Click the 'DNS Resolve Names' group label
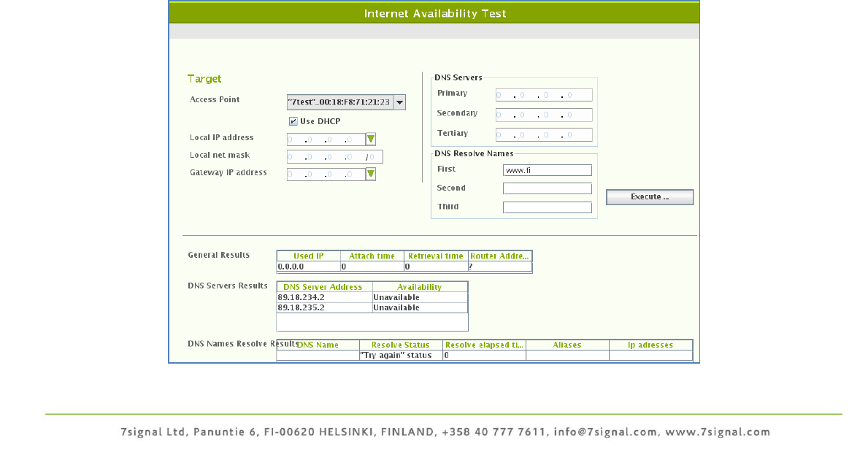The image size is (868, 471). [x=474, y=153]
